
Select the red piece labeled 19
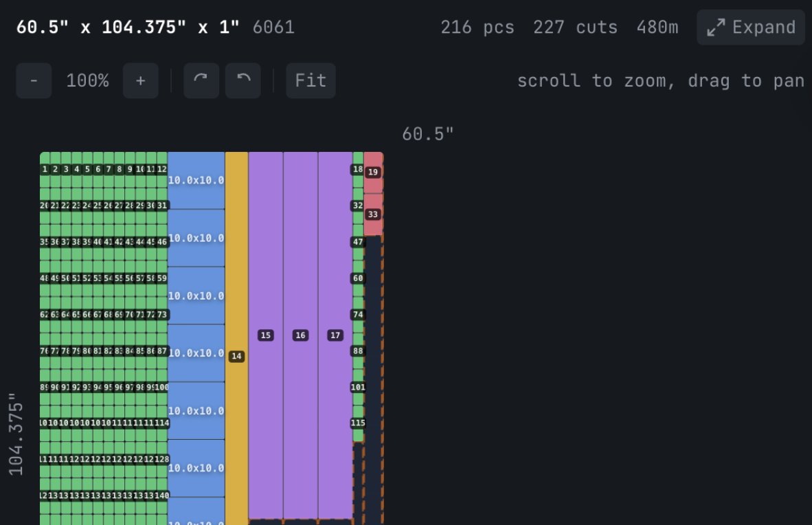[373, 172]
